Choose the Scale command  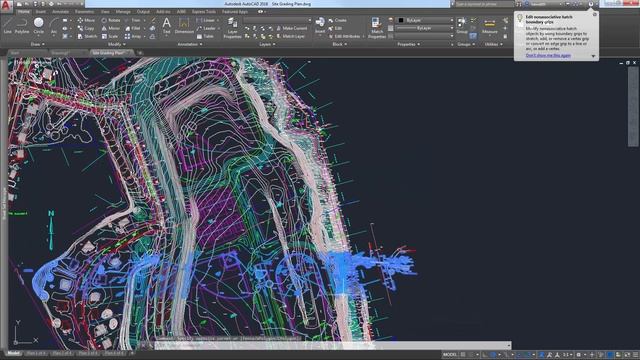pos(110,36)
